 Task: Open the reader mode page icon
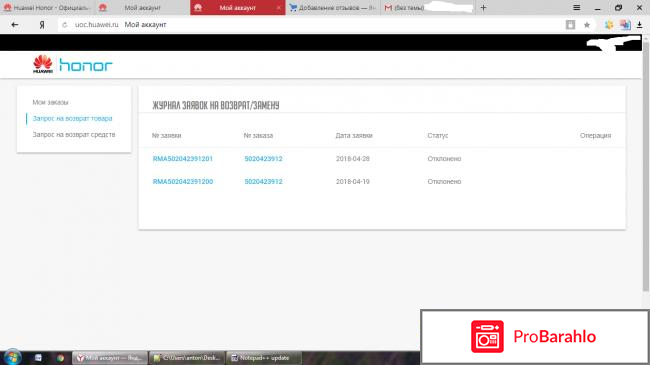point(570,25)
